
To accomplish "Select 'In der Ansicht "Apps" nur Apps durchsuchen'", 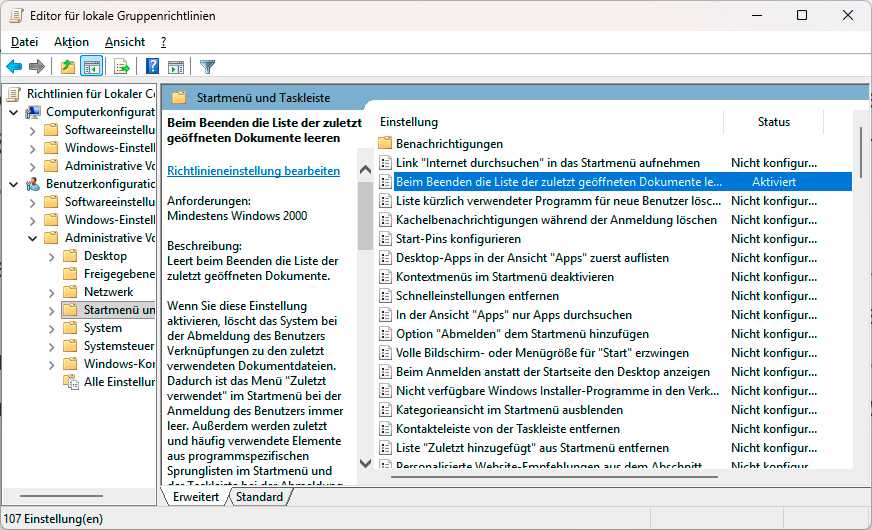I will (x=514, y=315).
